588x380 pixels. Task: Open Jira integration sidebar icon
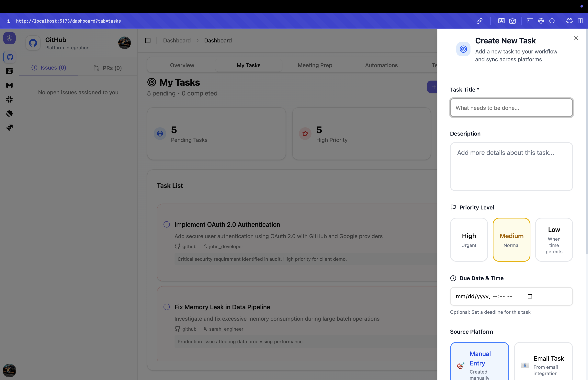coord(9,128)
